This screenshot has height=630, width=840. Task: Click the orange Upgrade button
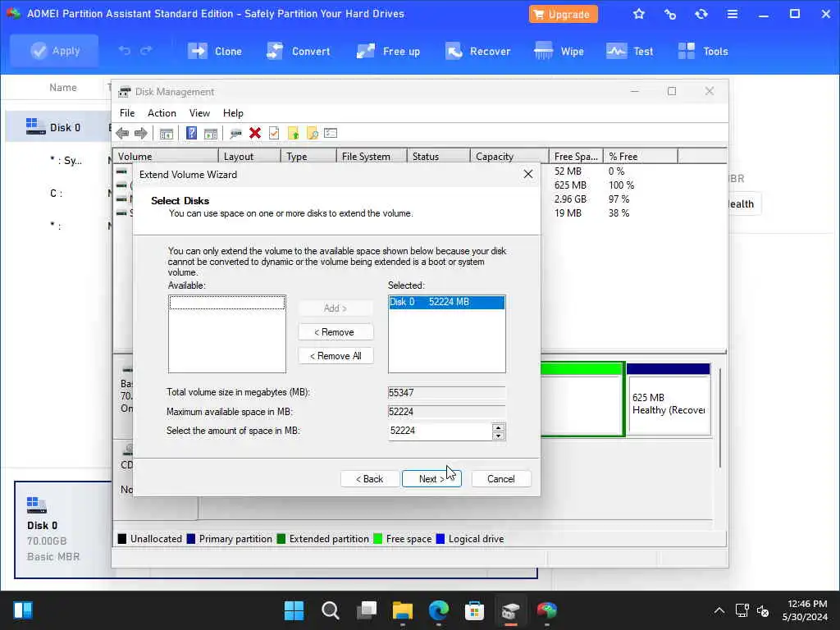[563, 15]
